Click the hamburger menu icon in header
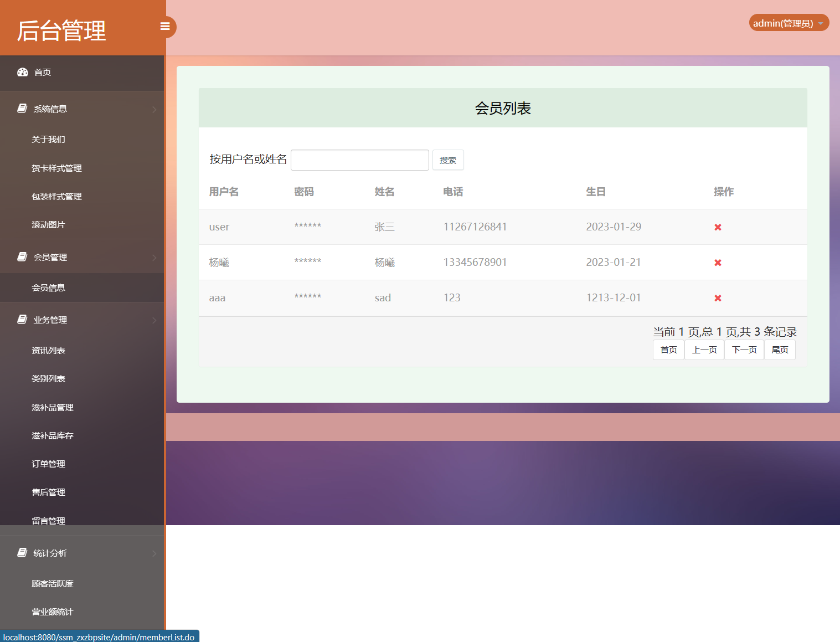 [165, 26]
